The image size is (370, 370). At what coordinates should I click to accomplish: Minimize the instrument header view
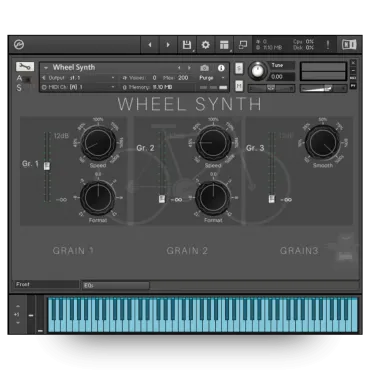(353, 70)
